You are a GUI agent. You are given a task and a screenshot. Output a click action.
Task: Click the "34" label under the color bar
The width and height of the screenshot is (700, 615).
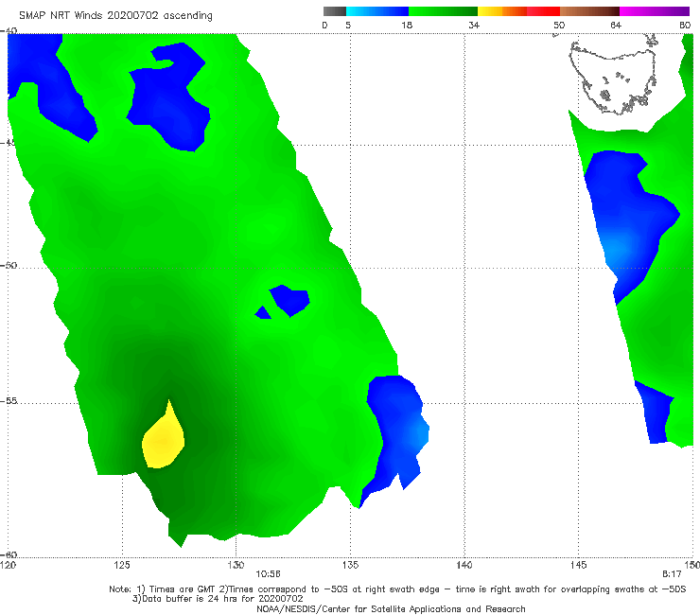click(x=474, y=26)
